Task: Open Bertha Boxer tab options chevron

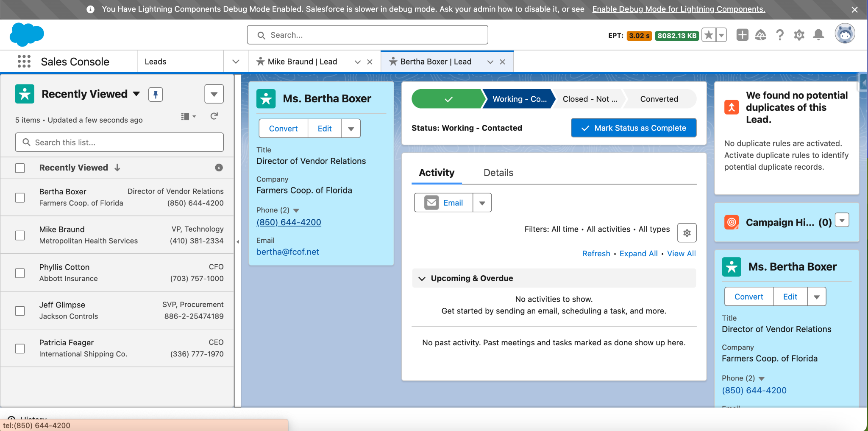Action: pos(490,62)
